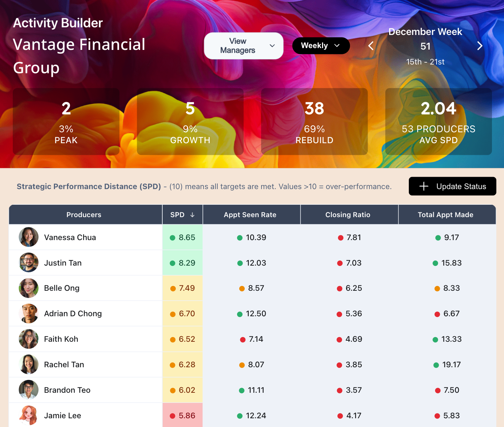Click the red dot beside Faith Koh's Appt Seen Rate
This screenshot has height=427, width=504.
coord(243,339)
